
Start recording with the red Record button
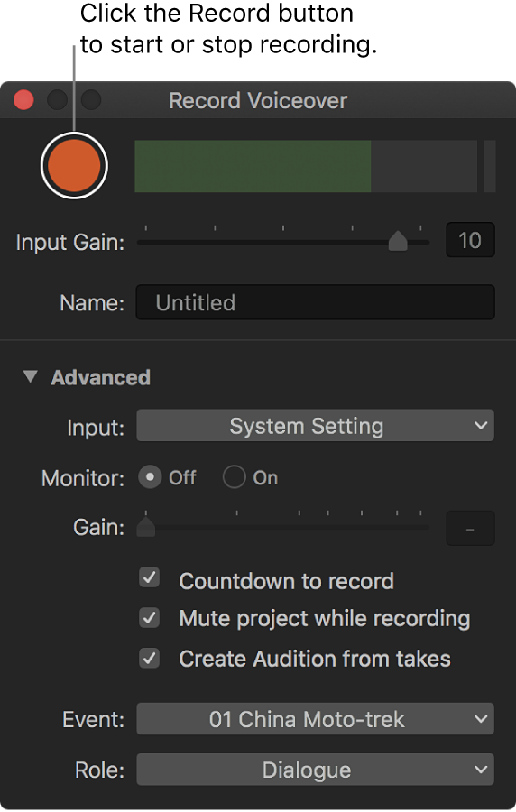[x=74, y=165]
